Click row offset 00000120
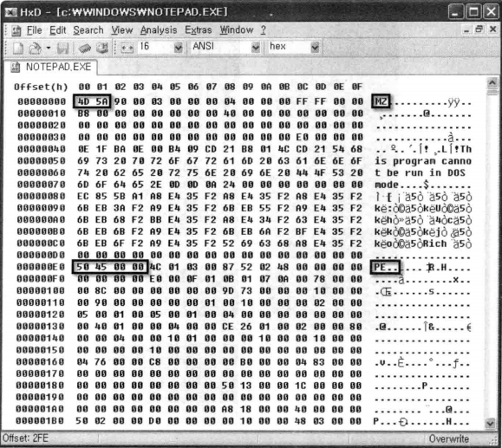 [x=41, y=315]
